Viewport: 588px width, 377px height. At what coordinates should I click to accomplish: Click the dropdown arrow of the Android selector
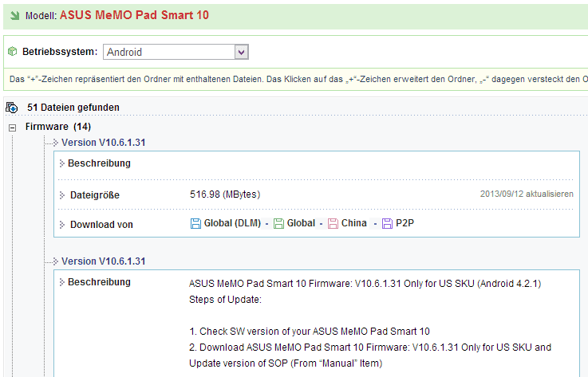pos(241,52)
